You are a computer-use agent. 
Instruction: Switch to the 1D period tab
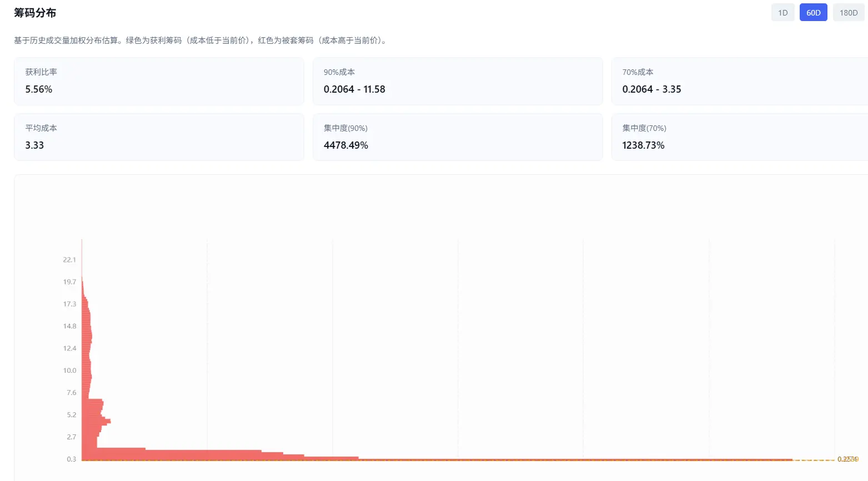782,13
